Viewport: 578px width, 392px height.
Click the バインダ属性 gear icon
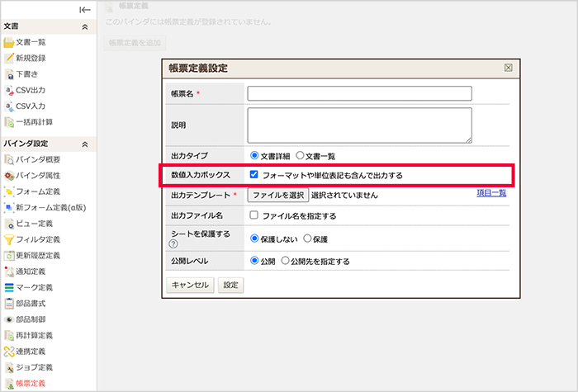[x=9, y=176]
